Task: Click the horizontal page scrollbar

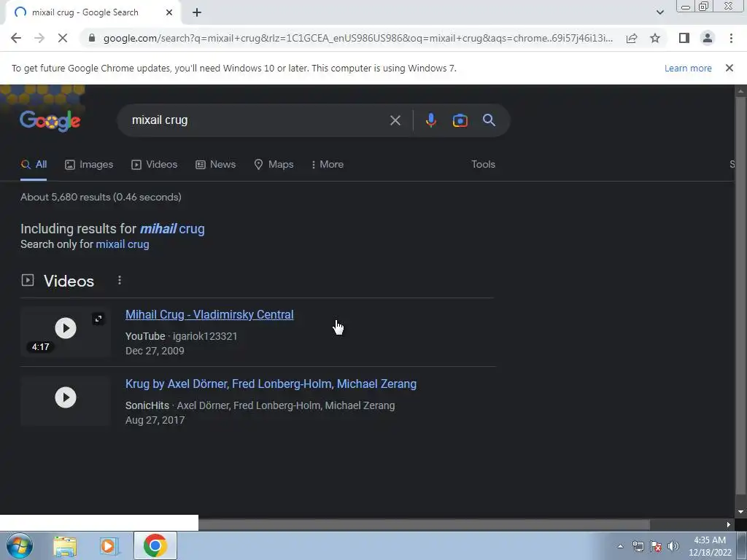Action: (x=424, y=524)
